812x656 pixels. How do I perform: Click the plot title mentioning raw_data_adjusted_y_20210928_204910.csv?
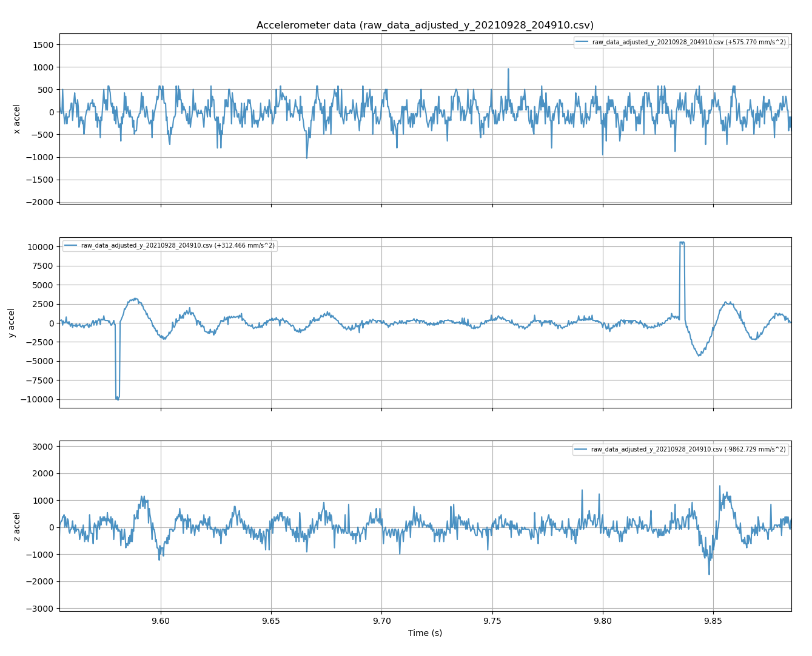click(x=406, y=25)
